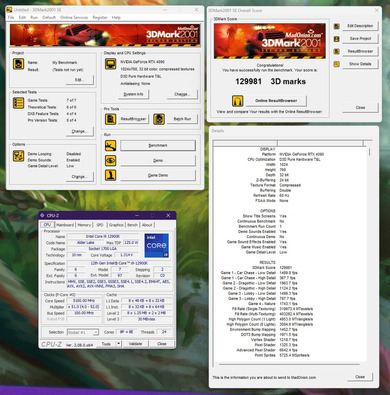Screen dimensions: 390x395
Task: Click the 3DMark2001 banner in score window
Action: point(270,41)
